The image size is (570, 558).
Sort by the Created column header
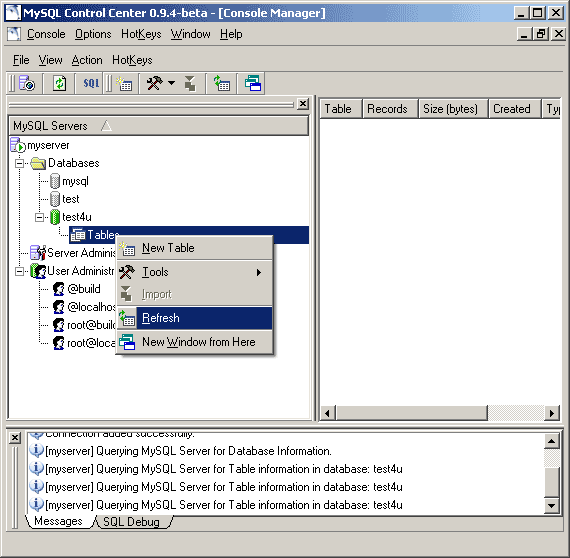[x=514, y=109]
